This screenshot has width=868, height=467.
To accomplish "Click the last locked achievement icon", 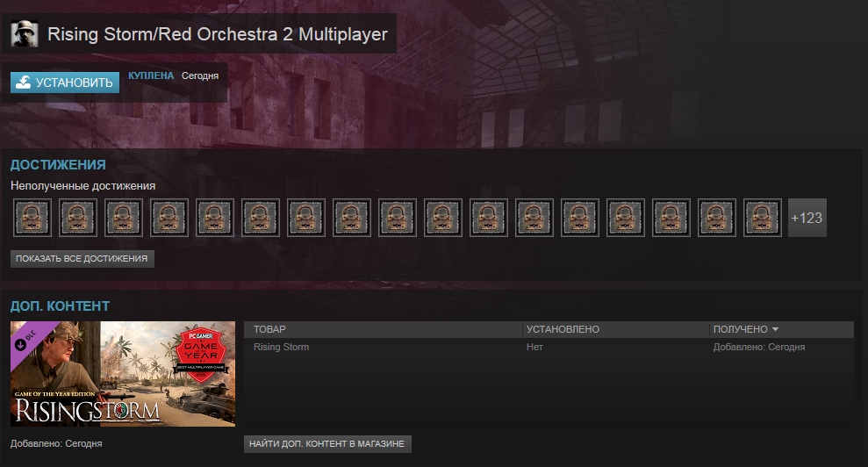I will [x=763, y=218].
